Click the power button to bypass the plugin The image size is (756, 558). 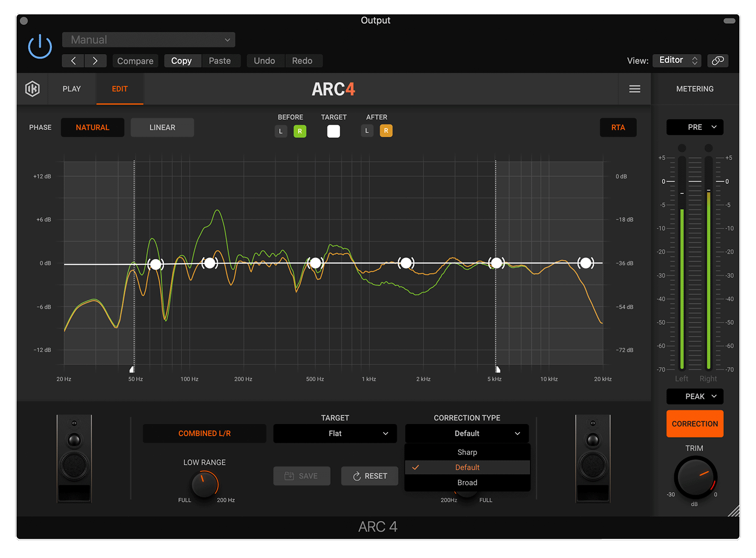(x=39, y=46)
